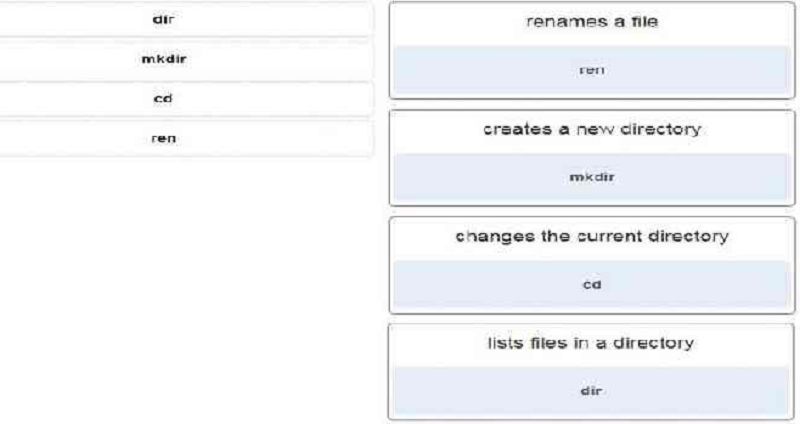Viewport: 800px width, 424px height.
Task: Click blue drop slot under 'creates a new directory'
Action: tap(592, 178)
